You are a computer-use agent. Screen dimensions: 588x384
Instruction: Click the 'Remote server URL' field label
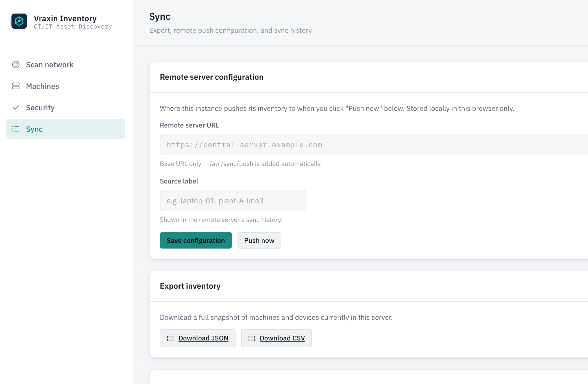tap(190, 125)
